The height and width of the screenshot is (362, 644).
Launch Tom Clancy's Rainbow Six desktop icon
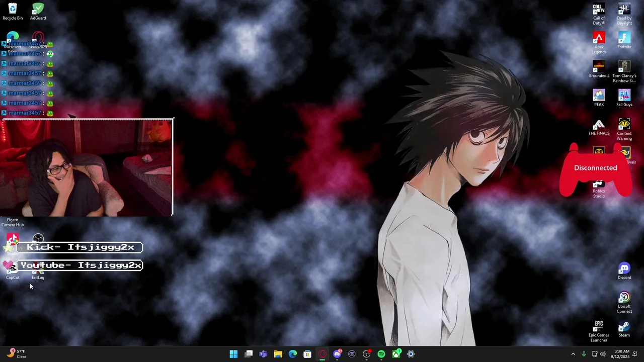(624, 71)
